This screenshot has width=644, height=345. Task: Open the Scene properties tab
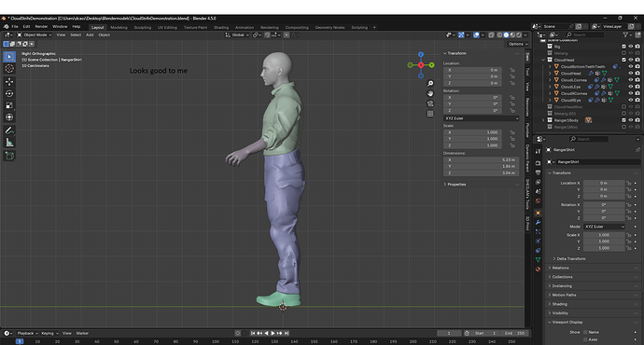pyautogui.click(x=538, y=191)
